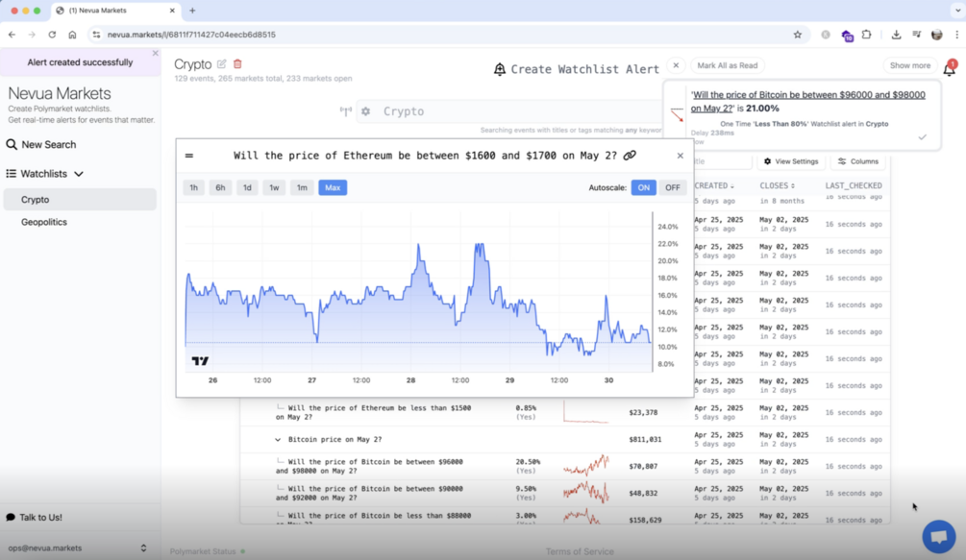
Task: Open View Settings
Action: point(790,161)
